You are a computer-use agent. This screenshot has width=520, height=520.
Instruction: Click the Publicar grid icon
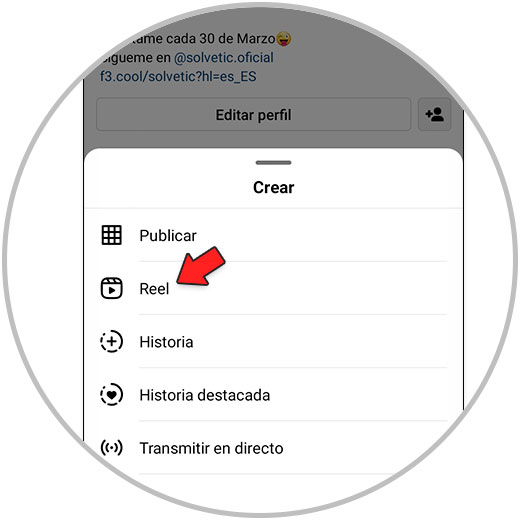click(111, 235)
